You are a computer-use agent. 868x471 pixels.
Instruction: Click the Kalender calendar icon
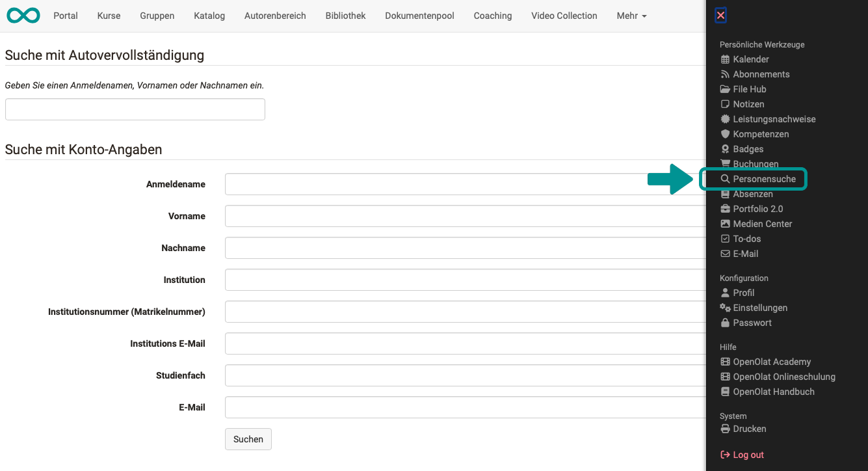(725, 59)
